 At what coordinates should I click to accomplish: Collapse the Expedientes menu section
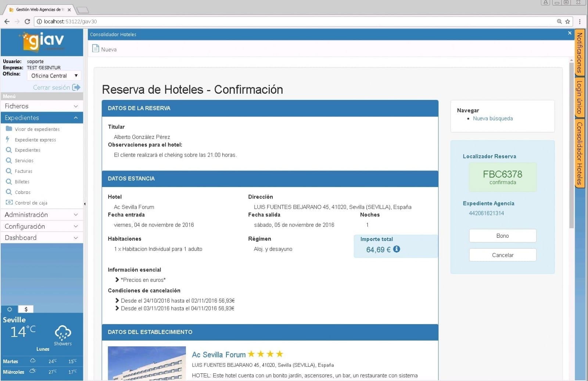(42, 118)
